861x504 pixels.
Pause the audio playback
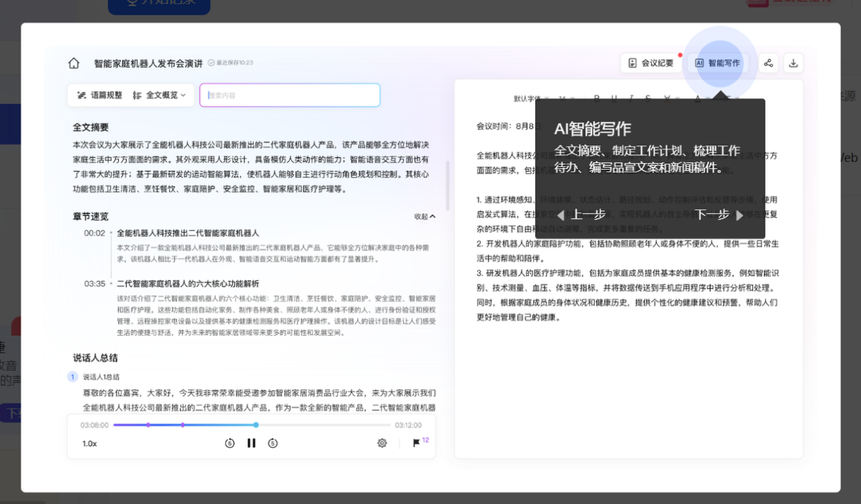[251, 443]
